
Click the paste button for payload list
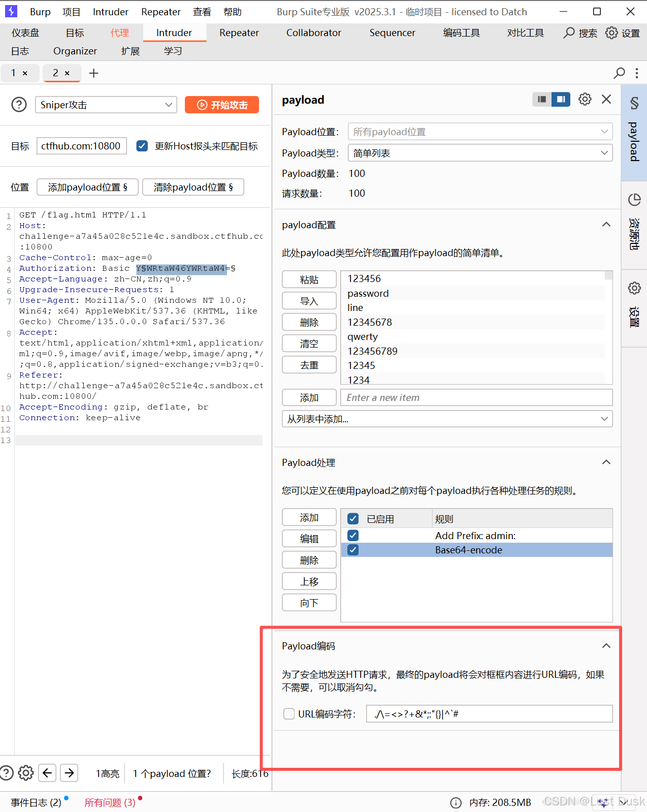pos(309,279)
